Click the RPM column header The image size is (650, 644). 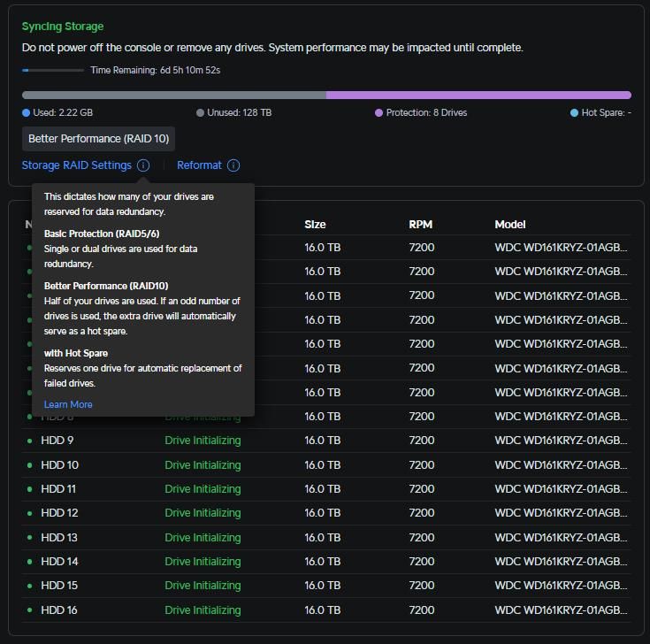[420, 225]
